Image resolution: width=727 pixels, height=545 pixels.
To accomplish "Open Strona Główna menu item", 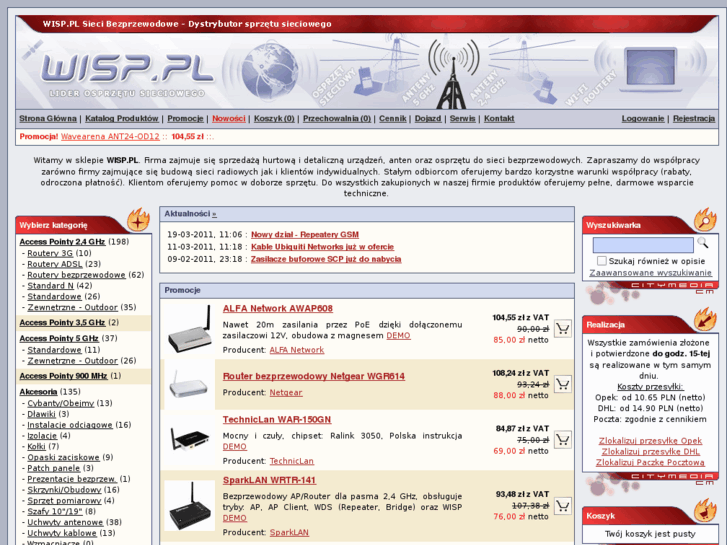I will [48, 119].
